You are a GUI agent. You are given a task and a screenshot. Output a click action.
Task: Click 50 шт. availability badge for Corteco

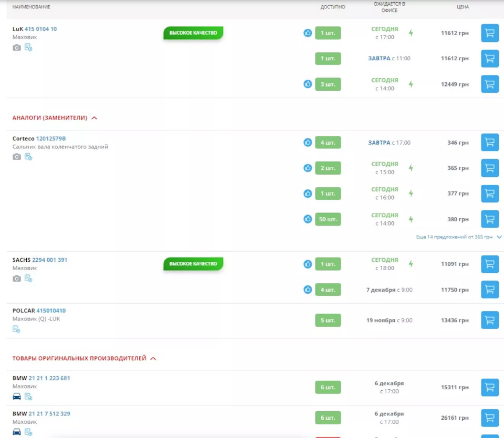[328, 219]
